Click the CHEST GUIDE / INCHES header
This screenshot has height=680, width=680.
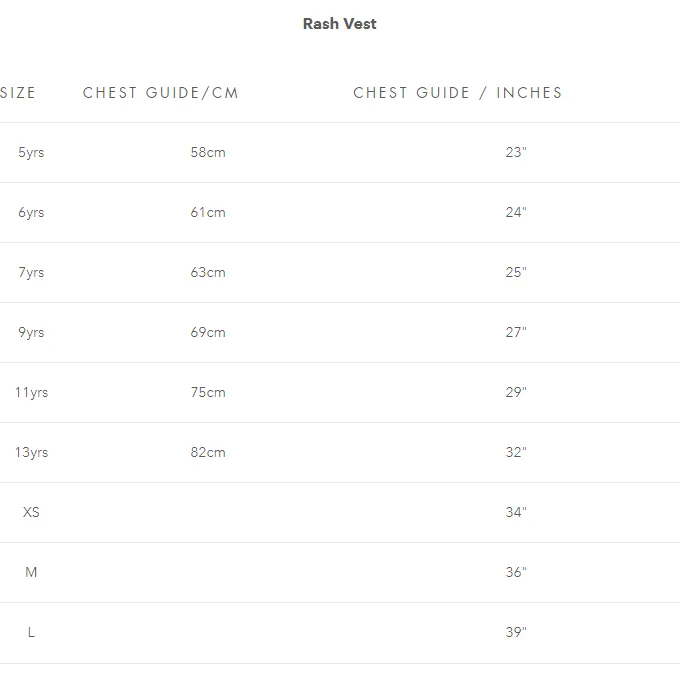coord(458,93)
